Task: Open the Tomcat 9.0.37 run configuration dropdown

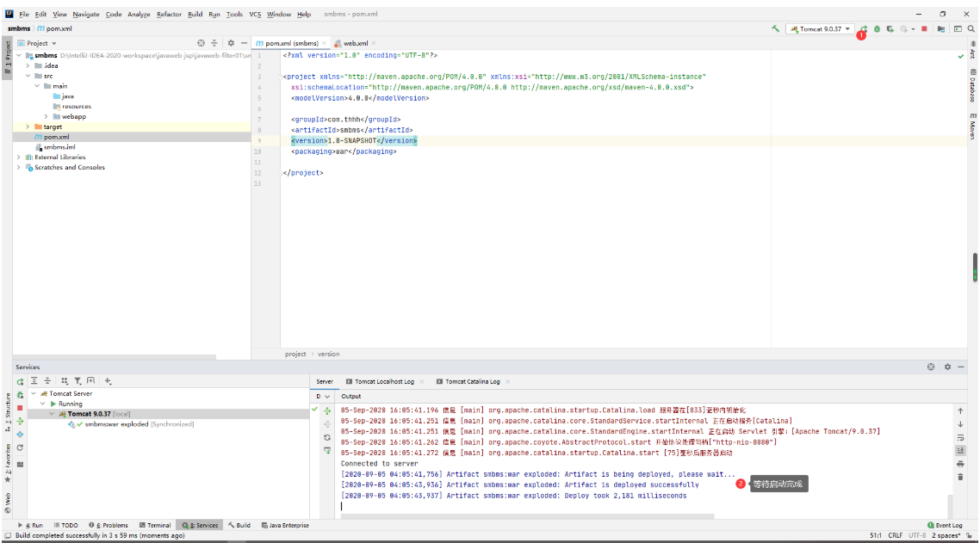Action: click(x=819, y=28)
